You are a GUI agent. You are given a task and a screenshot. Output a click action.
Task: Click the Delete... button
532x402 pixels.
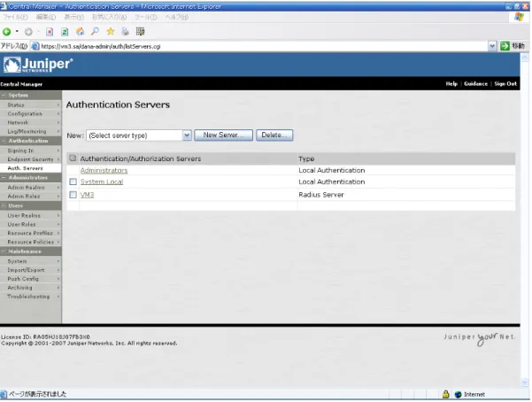tap(274, 135)
